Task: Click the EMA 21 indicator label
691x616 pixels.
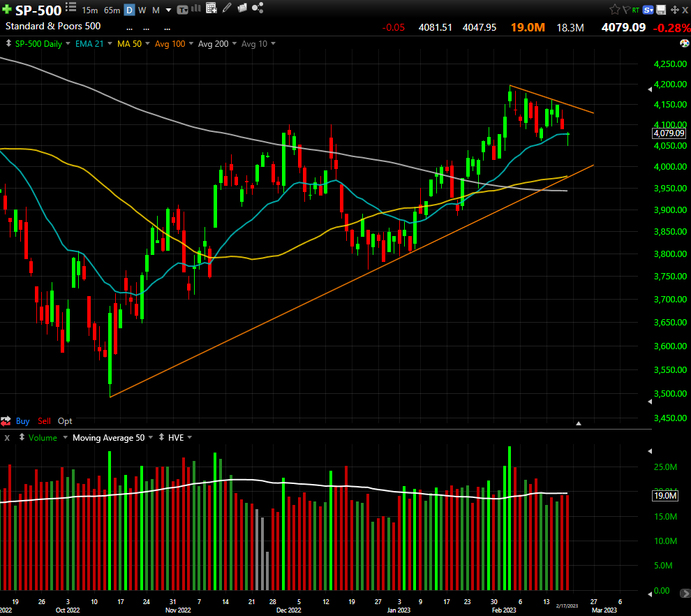Action: [x=89, y=44]
